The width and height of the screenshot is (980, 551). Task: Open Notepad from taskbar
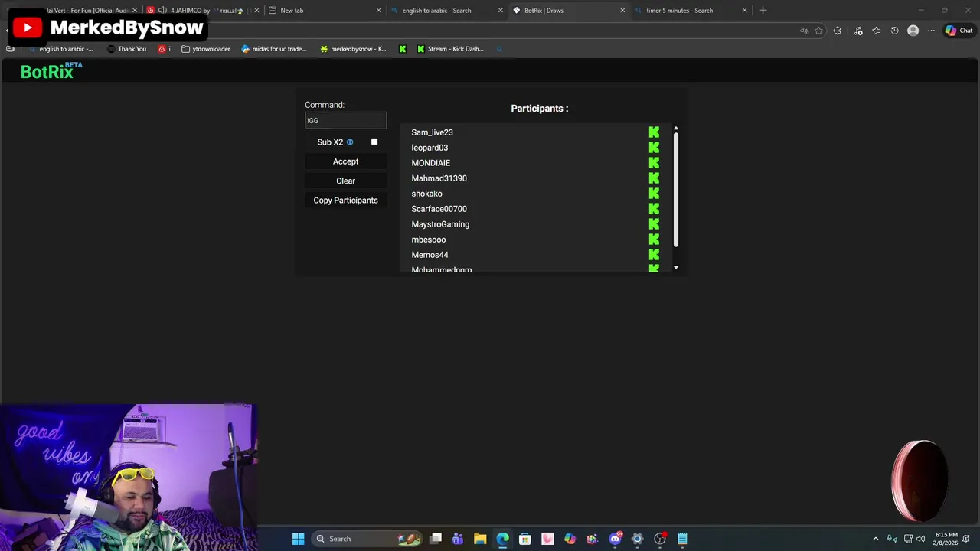pyautogui.click(x=682, y=539)
